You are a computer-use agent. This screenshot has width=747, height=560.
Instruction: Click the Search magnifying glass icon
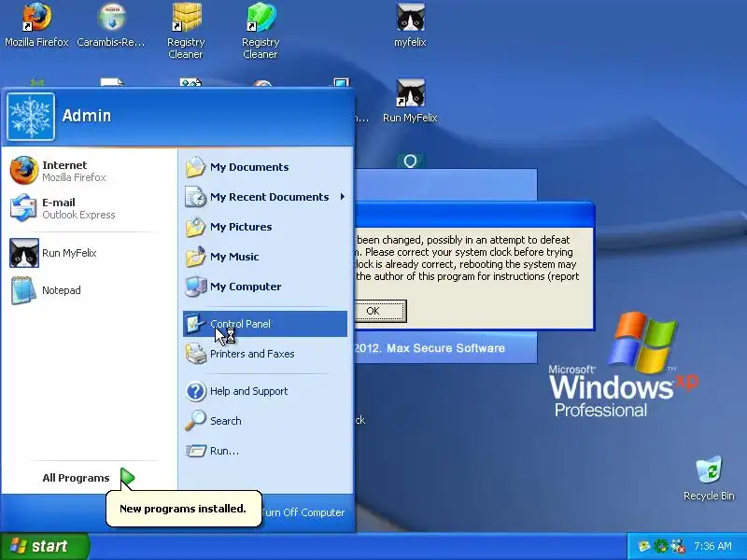tap(195, 421)
